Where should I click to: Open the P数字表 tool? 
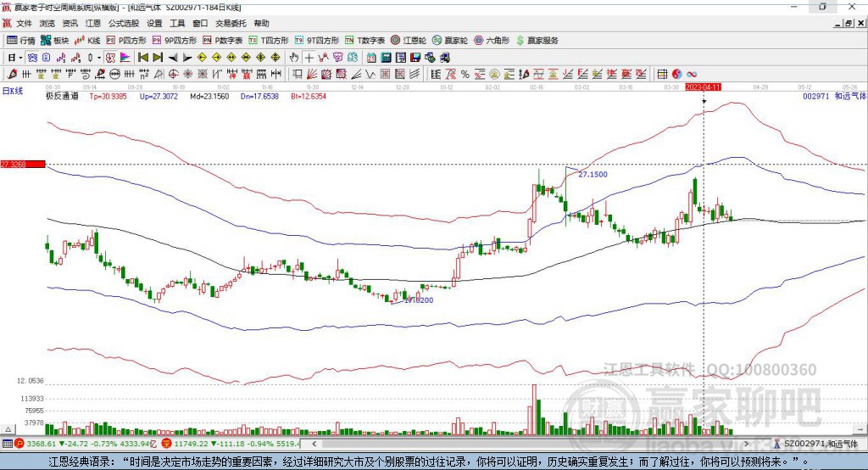(223, 41)
